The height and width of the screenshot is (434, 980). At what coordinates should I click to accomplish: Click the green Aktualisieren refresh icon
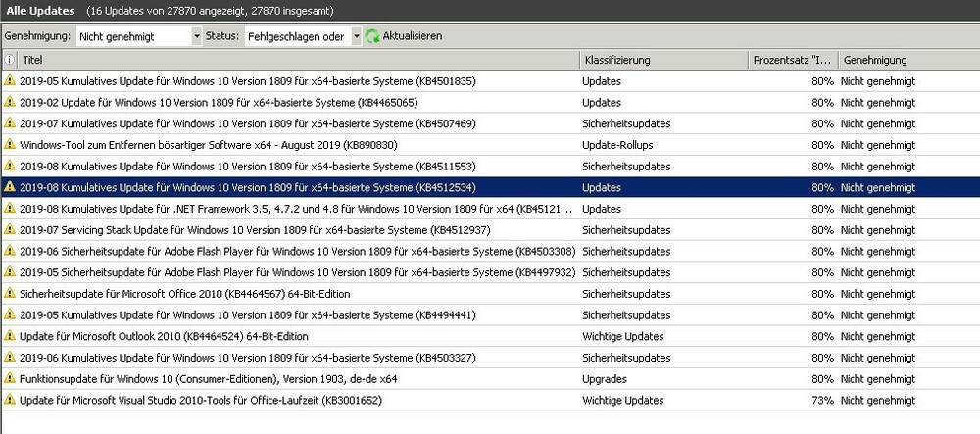(372, 36)
